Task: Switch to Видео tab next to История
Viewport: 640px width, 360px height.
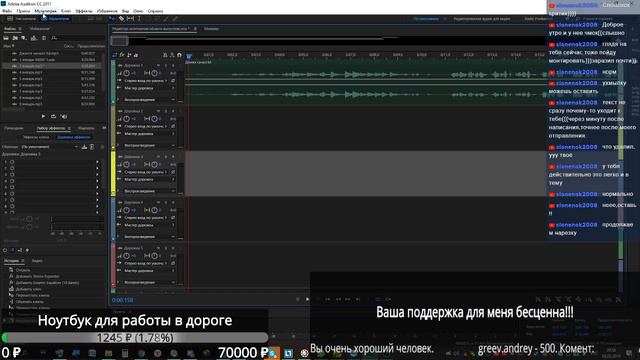Action: 37,260
